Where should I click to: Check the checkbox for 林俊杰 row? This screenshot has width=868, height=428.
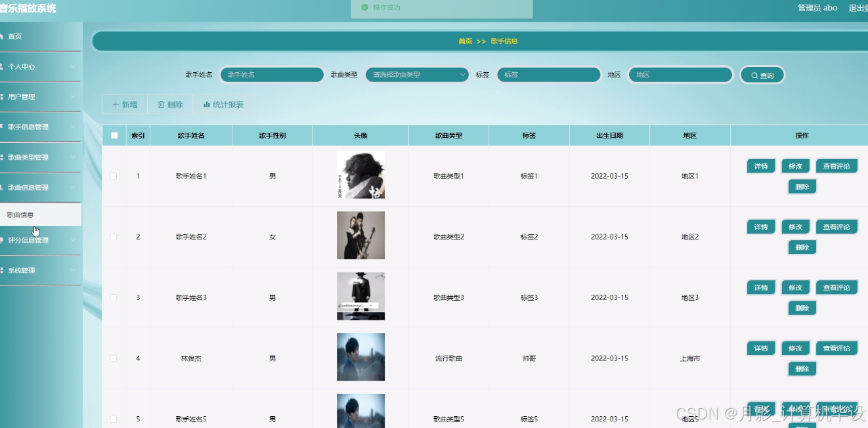113,358
